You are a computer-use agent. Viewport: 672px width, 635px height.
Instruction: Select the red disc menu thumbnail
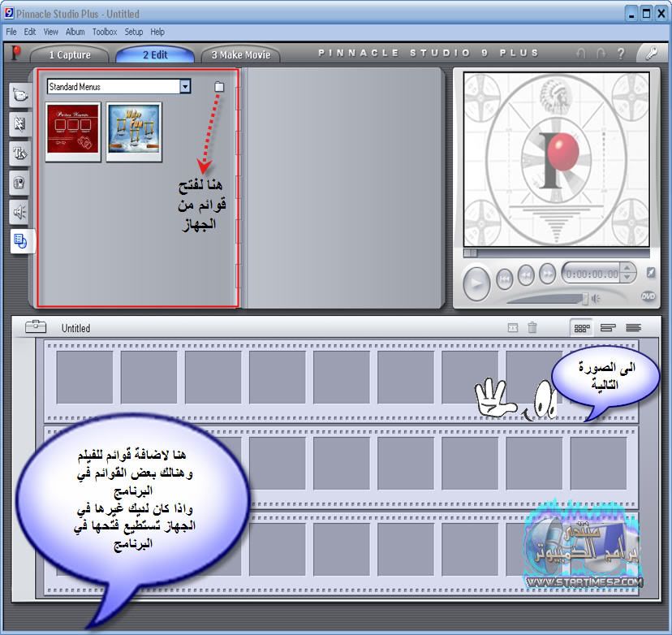(x=73, y=132)
